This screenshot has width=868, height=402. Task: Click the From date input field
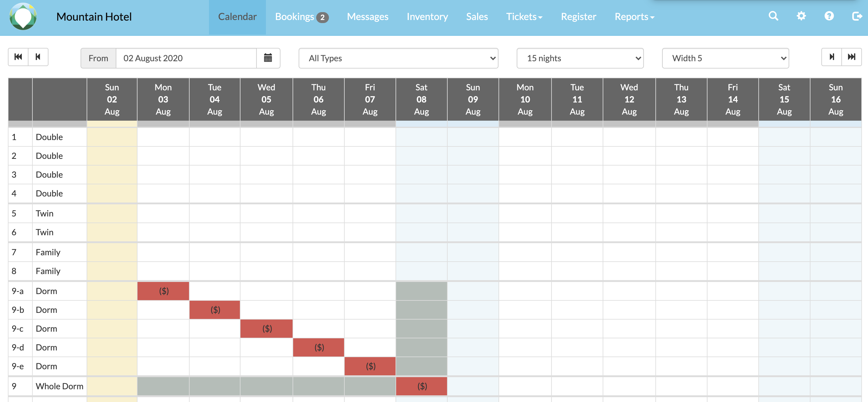click(186, 58)
